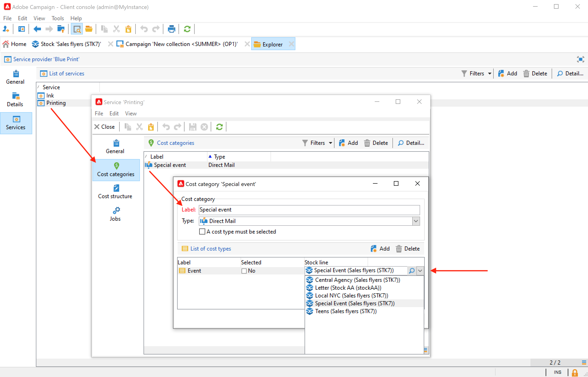The width and height of the screenshot is (588, 377).
Task: Toggle fullscreen icon in Service provider header
Action: 580,59
